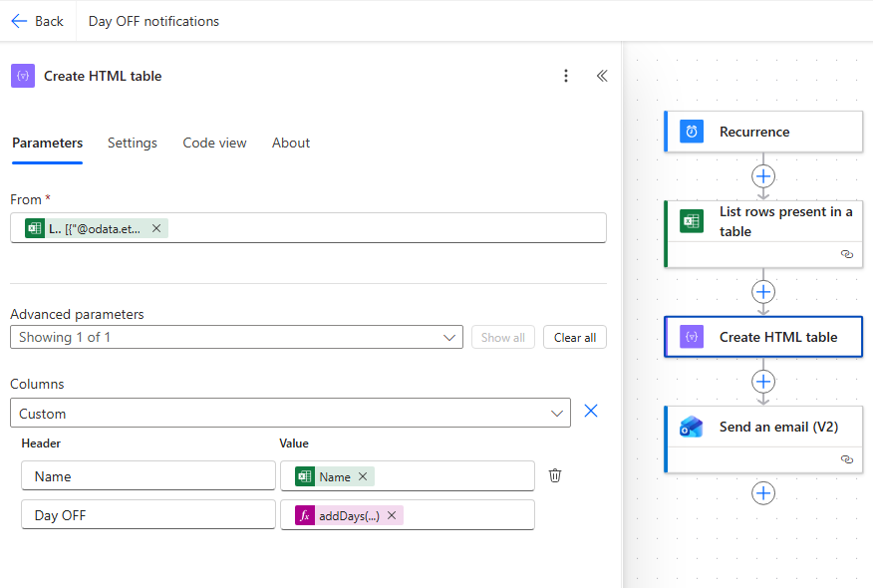Click the Day OFF notifications flow title

pyautogui.click(x=153, y=21)
